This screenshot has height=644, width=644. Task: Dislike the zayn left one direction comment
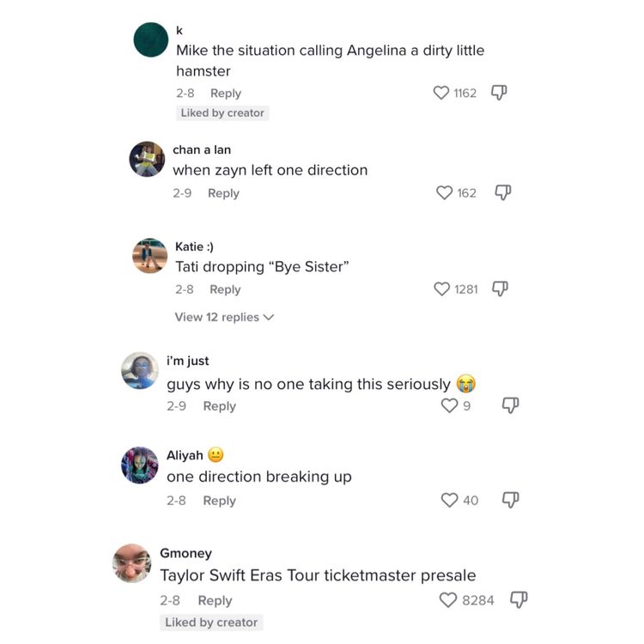[x=504, y=193]
